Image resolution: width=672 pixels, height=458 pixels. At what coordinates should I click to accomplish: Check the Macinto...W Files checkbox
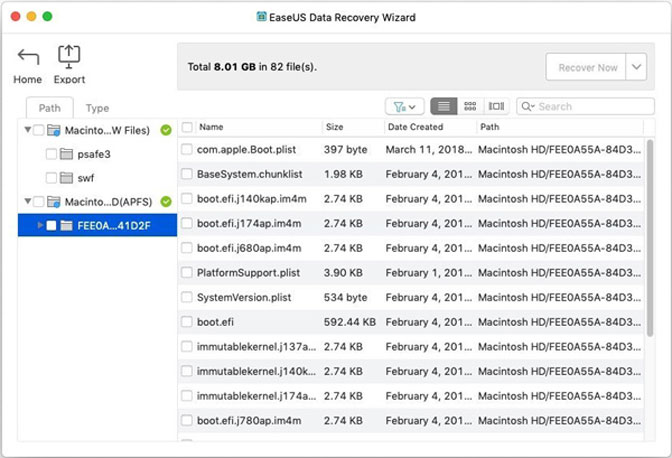tap(39, 130)
